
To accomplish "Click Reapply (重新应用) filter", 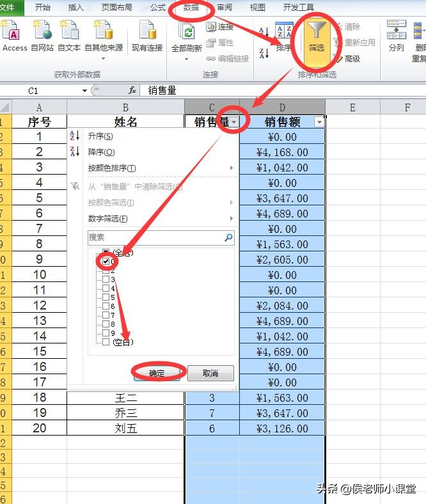I will pyautogui.click(x=354, y=42).
